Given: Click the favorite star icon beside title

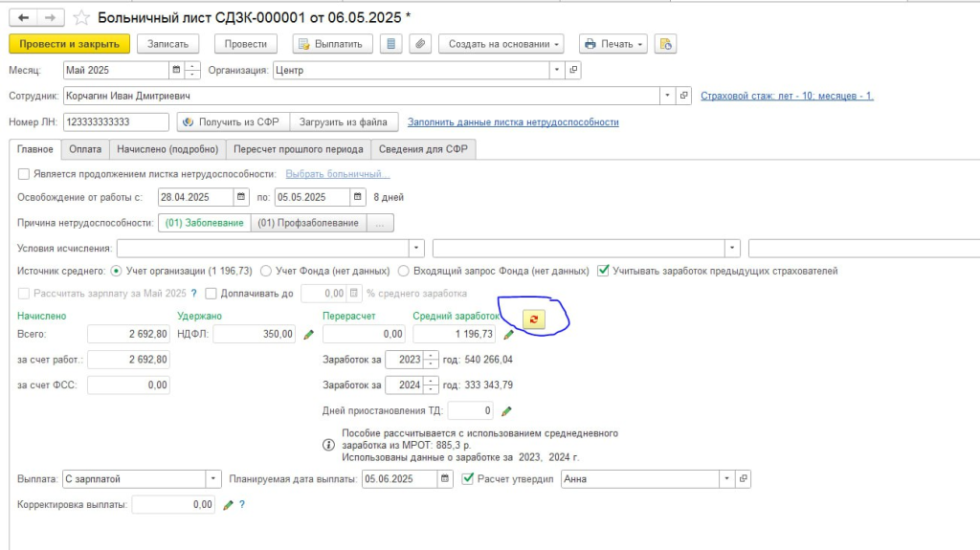Looking at the screenshot, I should (82, 17).
